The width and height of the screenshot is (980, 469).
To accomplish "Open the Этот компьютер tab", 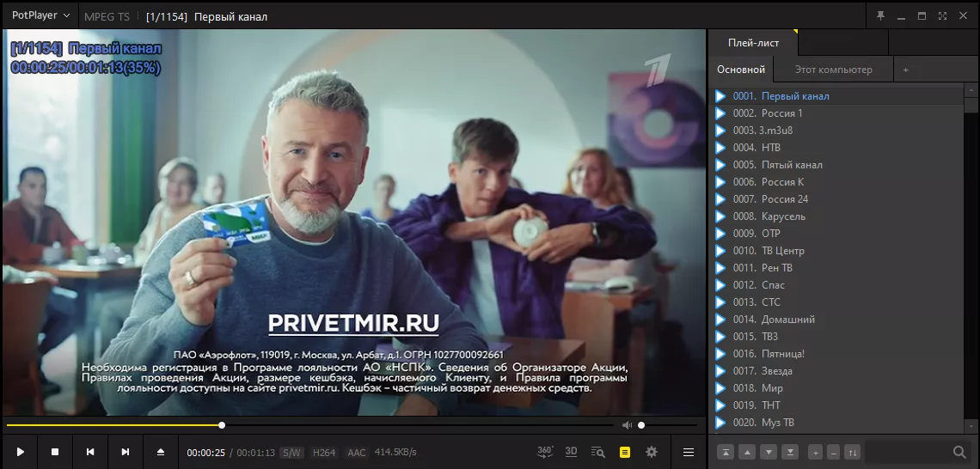I will click(833, 70).
